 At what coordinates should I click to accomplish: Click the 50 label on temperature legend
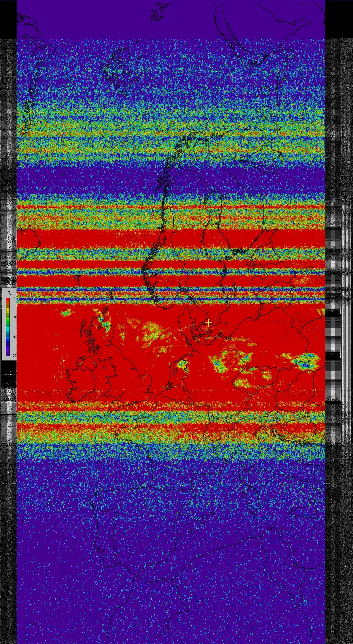coord(14,298)
